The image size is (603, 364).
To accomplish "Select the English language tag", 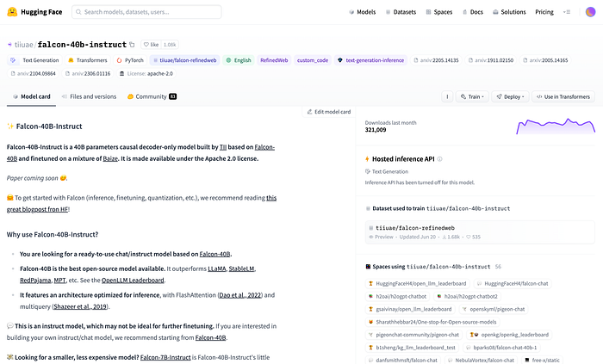I will (x=238, y=60).
